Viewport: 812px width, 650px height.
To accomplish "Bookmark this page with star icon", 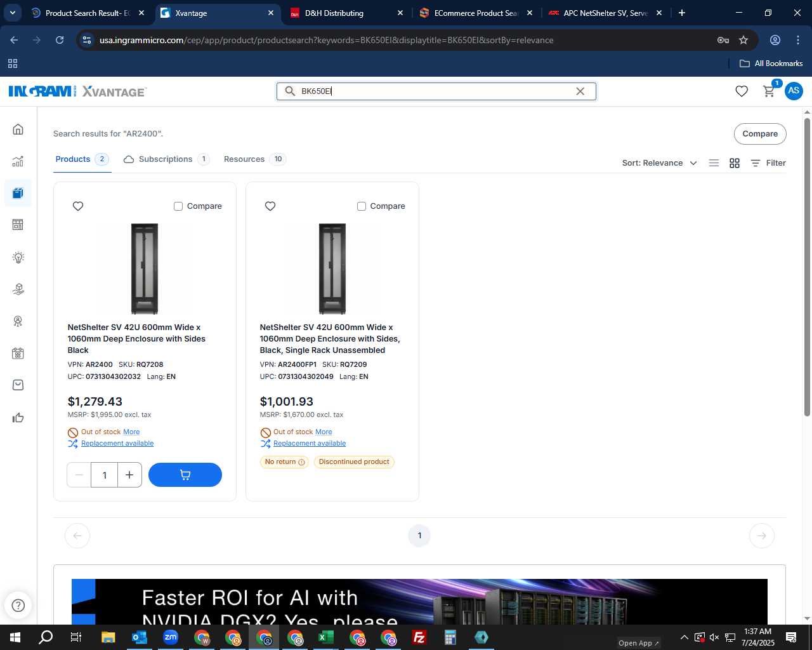I will point(743,40).
